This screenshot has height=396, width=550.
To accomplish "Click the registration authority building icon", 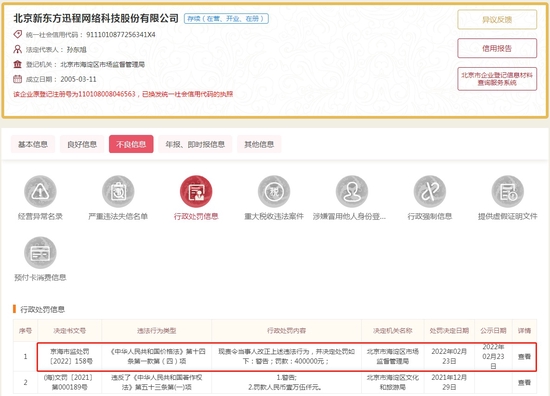I will [18, 64].
